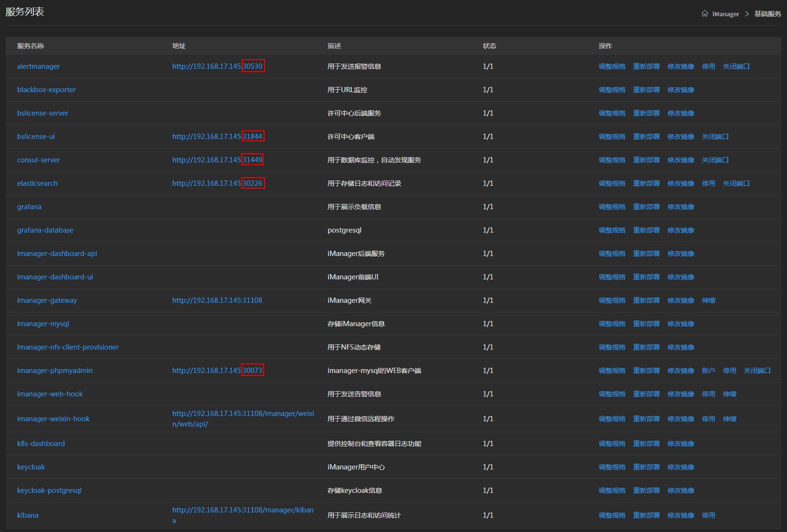Click 修改镜像 for consul-server

(x=681, y=160)
